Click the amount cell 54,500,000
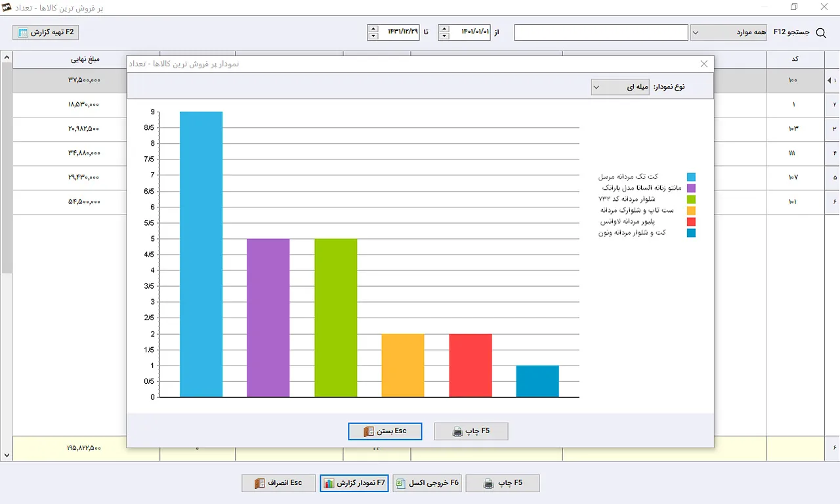This screenshot has width=840, height=504. coord(84,201)
